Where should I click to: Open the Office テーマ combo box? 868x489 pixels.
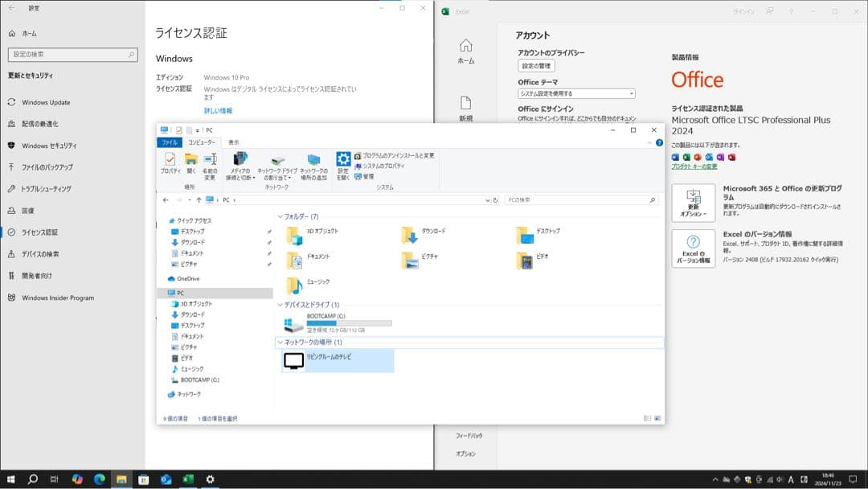(576, 94)
